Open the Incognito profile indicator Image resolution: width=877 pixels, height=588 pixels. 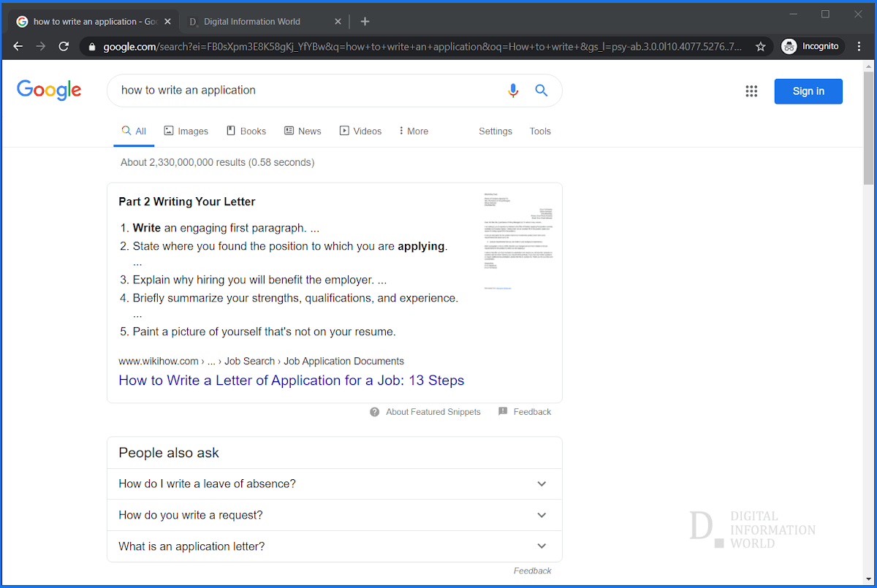pyautogui.click(x=812, y=46)
